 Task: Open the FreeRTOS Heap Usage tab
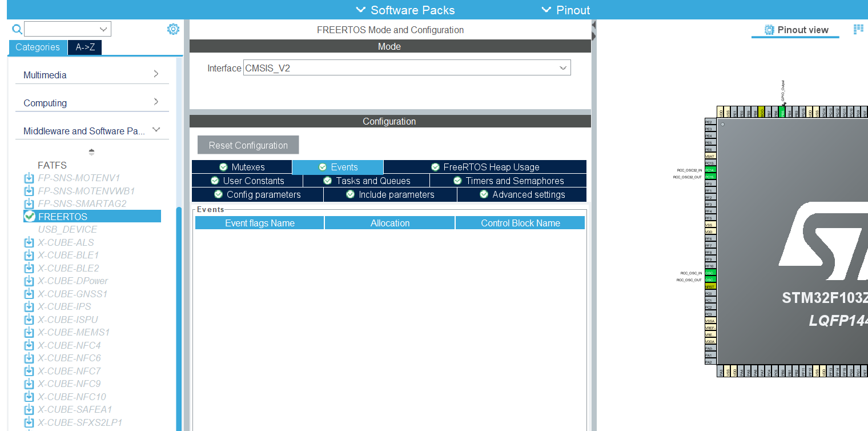coord(485,167)
